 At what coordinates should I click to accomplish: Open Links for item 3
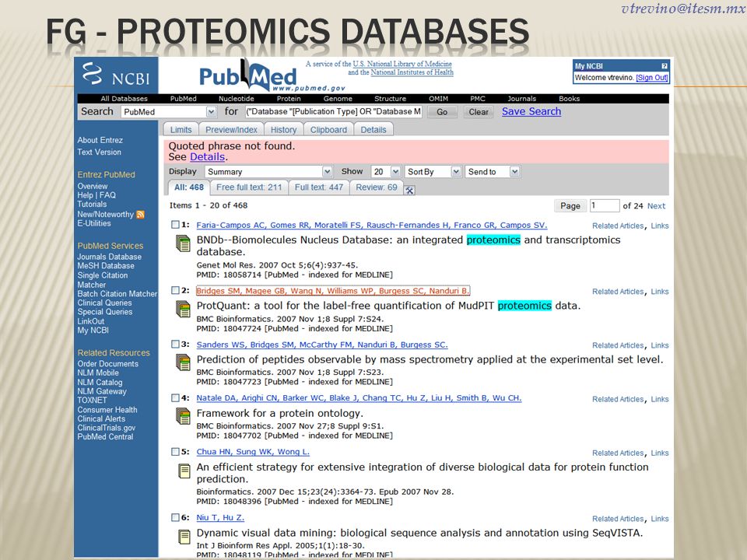(660, 345)
